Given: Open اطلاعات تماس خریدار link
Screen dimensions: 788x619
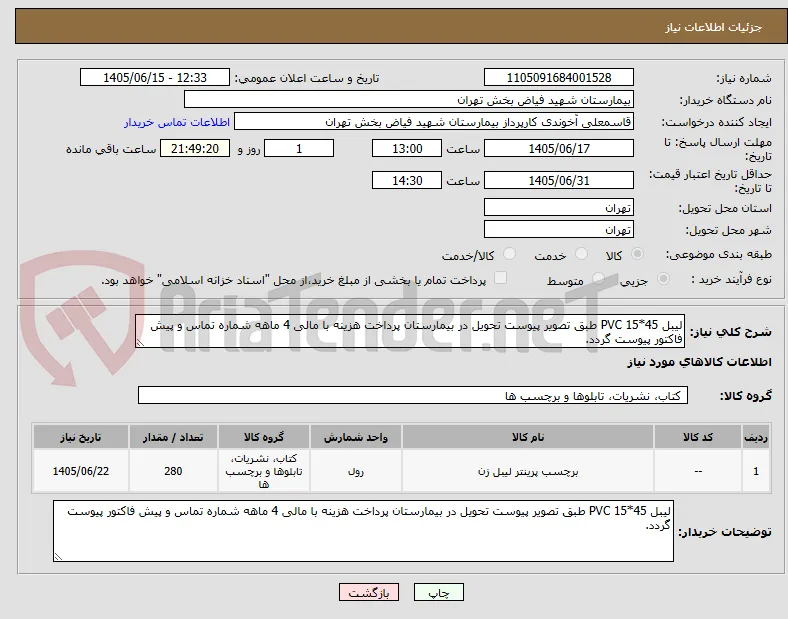Looking at the screenshot, I should pyautogui.click(x=177, y=122).
